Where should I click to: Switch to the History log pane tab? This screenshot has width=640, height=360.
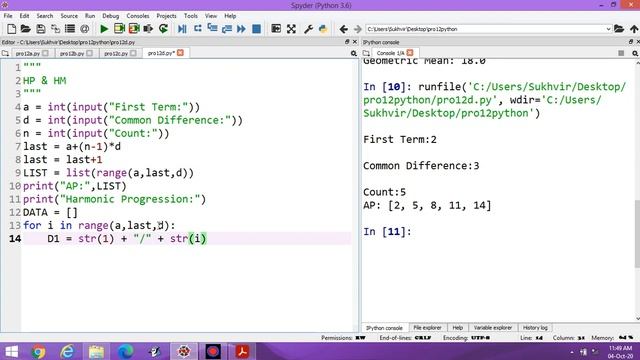tap(535, 328)
